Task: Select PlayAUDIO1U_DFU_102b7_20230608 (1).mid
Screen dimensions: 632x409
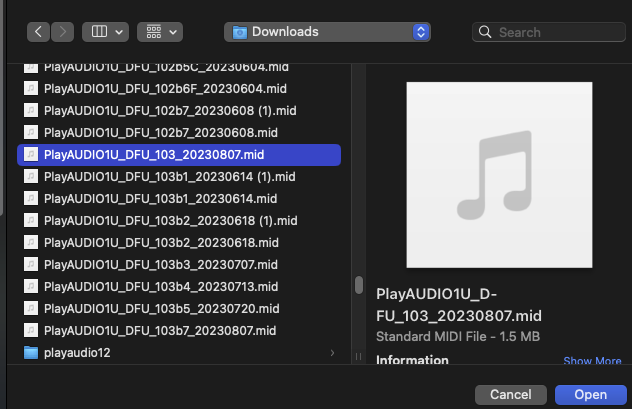Action: (179, 111)
